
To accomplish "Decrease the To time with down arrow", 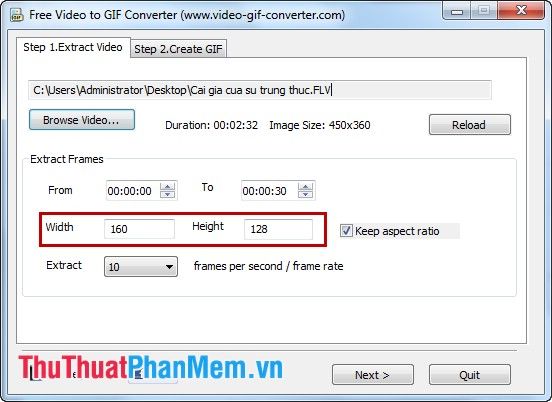I will (x=305, y=194).
